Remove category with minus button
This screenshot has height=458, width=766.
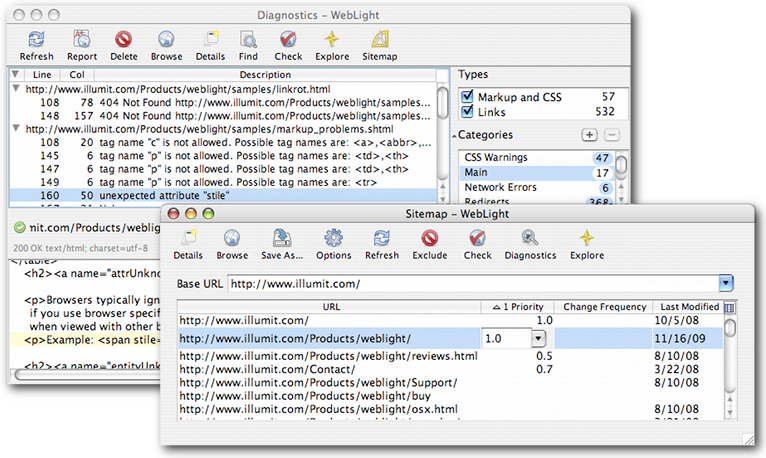pos(612,135)
